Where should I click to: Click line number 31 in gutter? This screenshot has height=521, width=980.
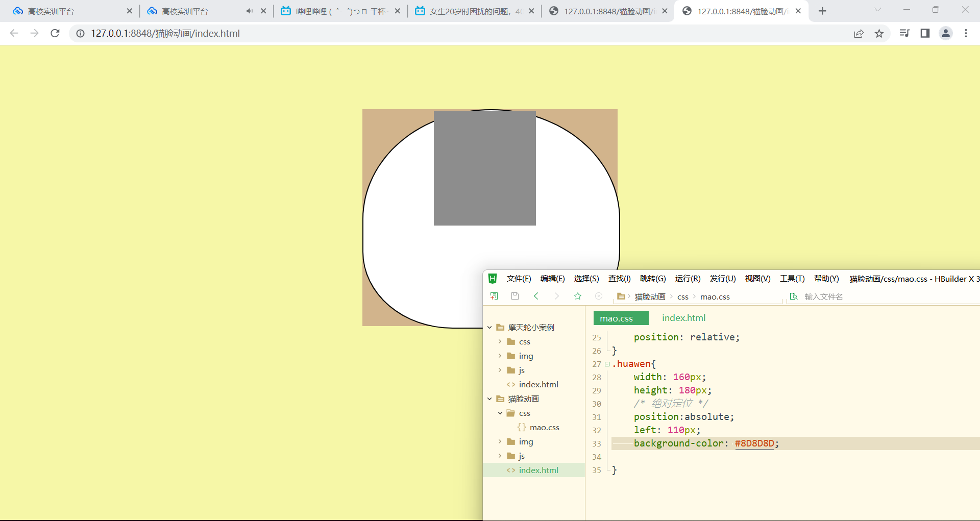(x=597, y=417)
